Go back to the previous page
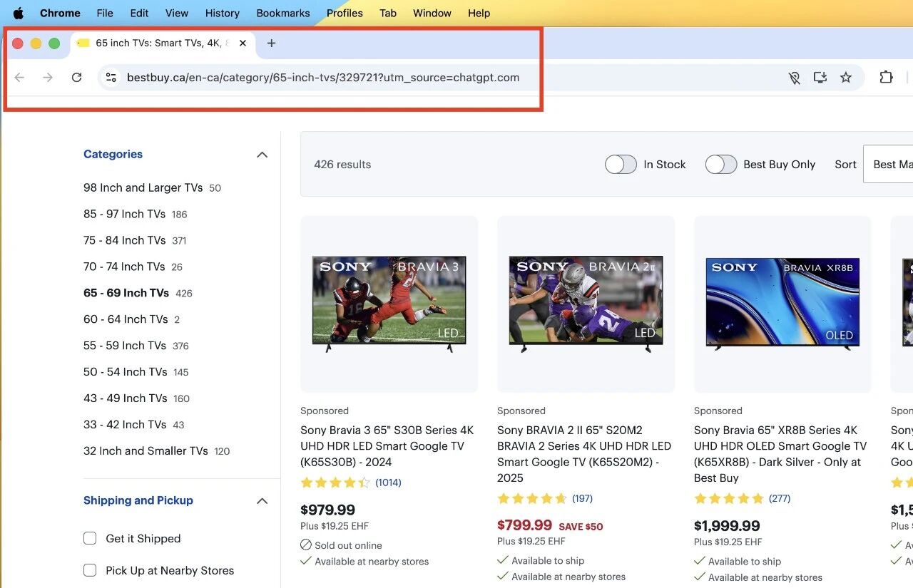Image resolution: width=913 pixels, height=588 pixels. pos(19,78)
